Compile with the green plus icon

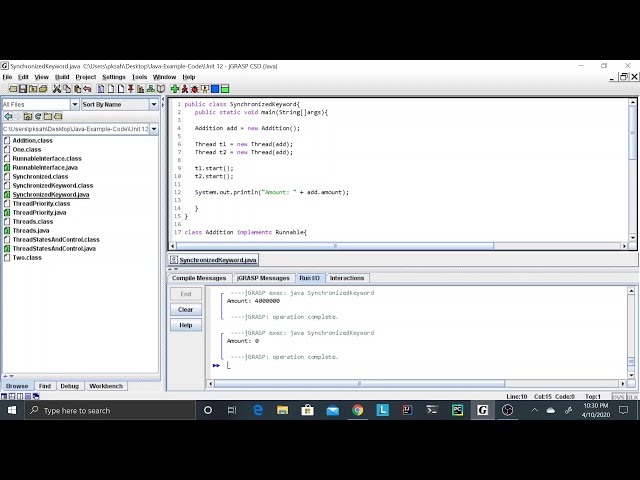click(175, 89)
